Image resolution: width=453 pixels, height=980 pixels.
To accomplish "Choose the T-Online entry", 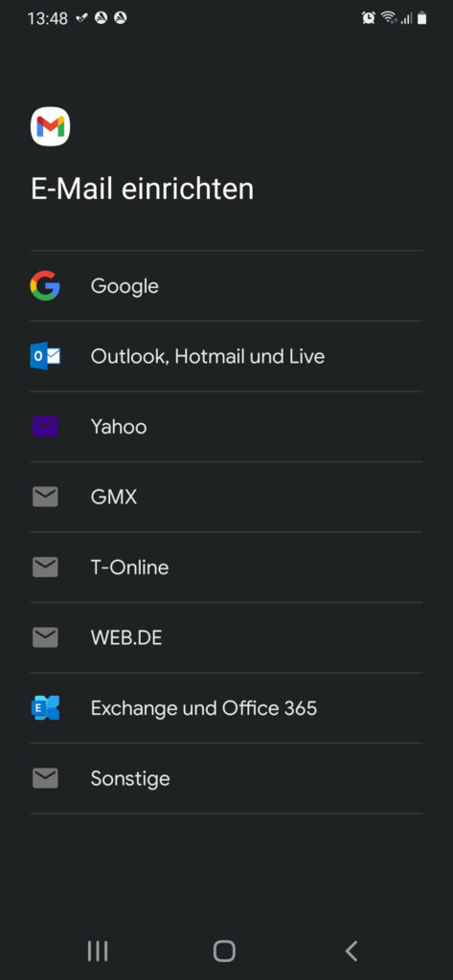I will 226,568.
